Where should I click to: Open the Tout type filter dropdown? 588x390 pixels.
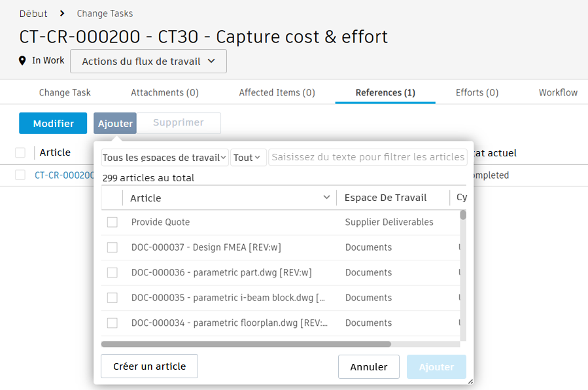click(249, 157)
